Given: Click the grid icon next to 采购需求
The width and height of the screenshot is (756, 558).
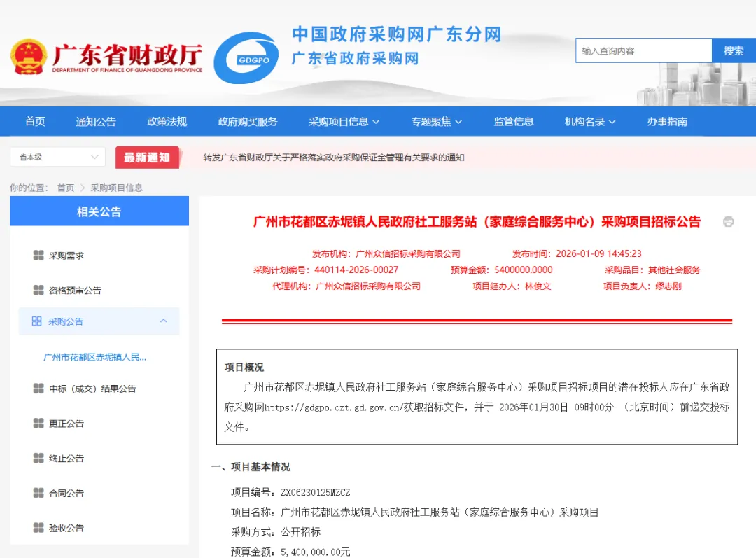Looking at the screenshot, I should coord(38,255).
